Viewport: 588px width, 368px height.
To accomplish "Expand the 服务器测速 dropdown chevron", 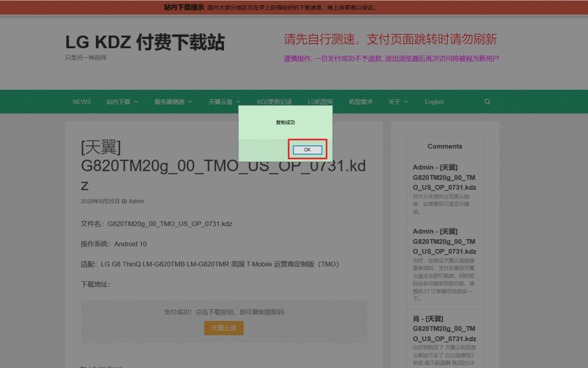I will 190,102.
